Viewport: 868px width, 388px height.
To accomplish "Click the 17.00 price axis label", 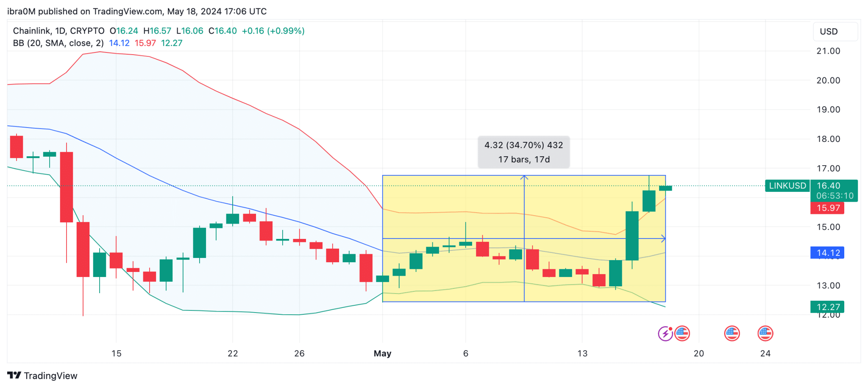I will pos(828,169).
